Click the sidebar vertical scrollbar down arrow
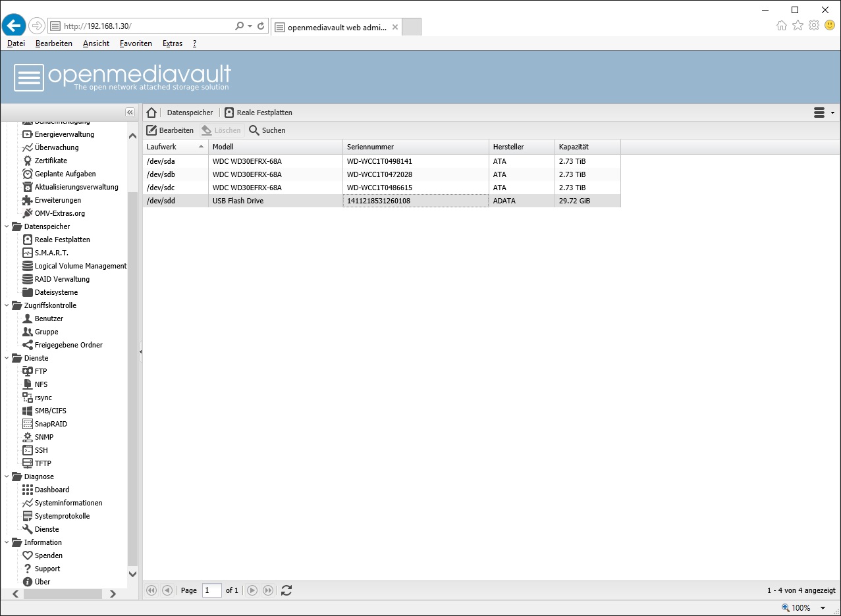The height and width of the screenshot is (616, 841). click(133, 574)
